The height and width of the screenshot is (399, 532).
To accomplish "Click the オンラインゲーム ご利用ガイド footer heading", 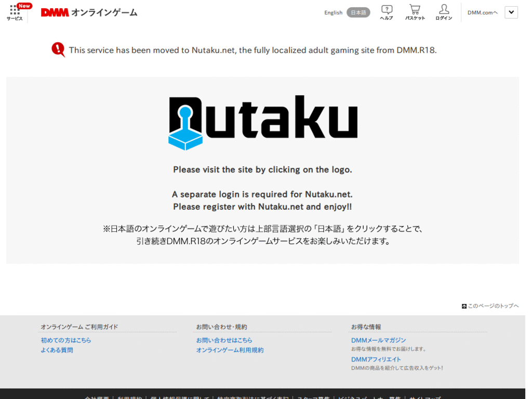I will (79, 327).
